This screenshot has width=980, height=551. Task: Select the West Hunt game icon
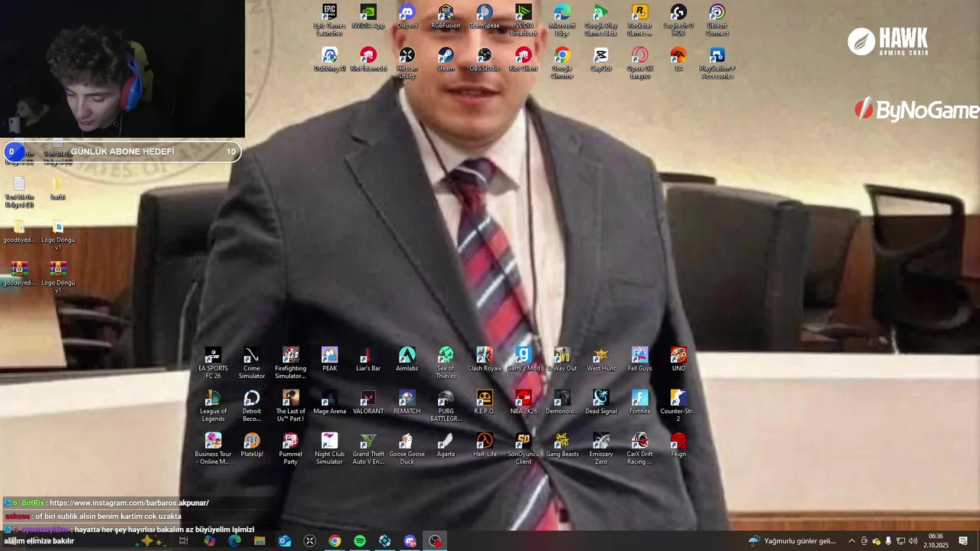[x=601, y=360]
